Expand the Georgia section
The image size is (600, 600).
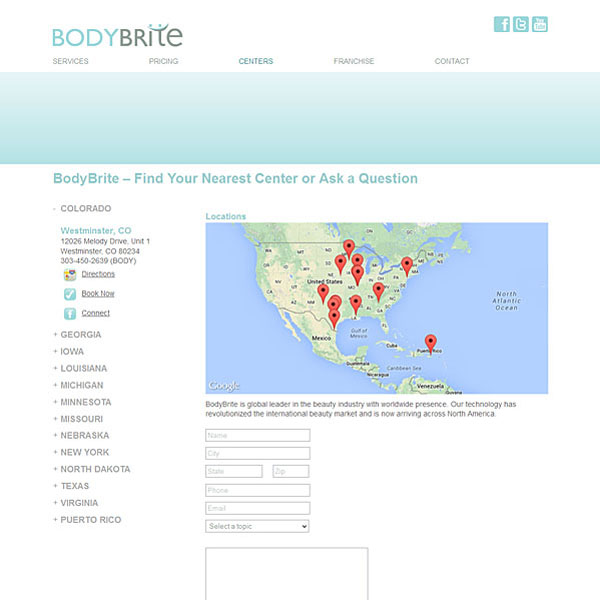[77, 335]
